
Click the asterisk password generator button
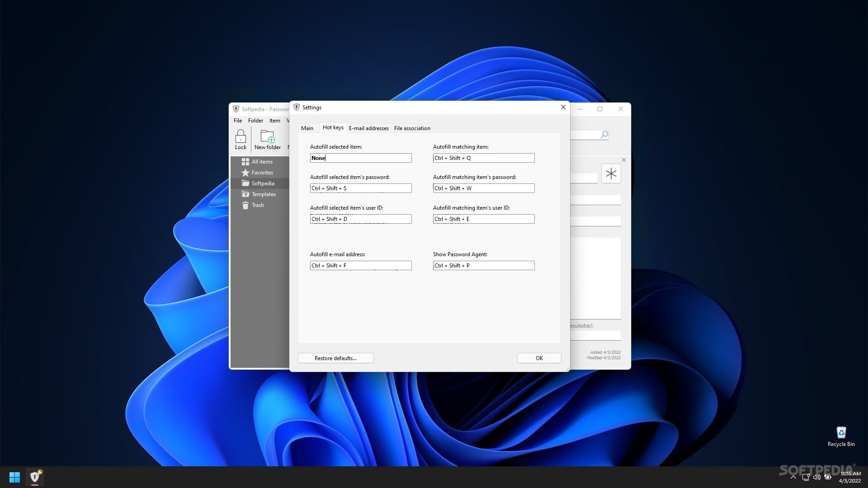[x=611, y=174]
